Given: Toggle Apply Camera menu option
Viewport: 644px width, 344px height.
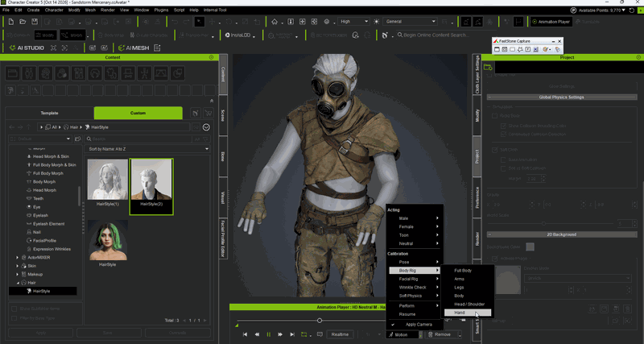Looking at the screenshot, I should point(415,325).
